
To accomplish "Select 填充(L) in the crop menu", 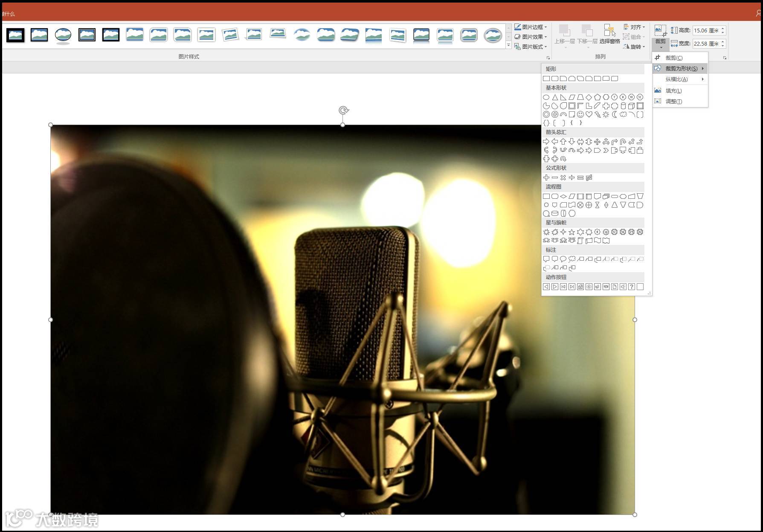I will [x=680, y=90].
